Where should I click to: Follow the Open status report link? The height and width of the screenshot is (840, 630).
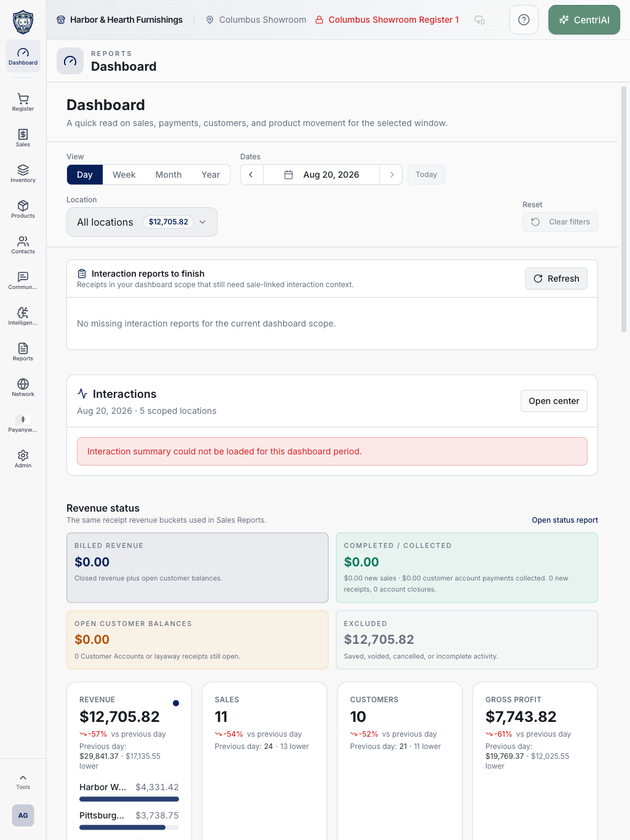[x=565, y=520]
